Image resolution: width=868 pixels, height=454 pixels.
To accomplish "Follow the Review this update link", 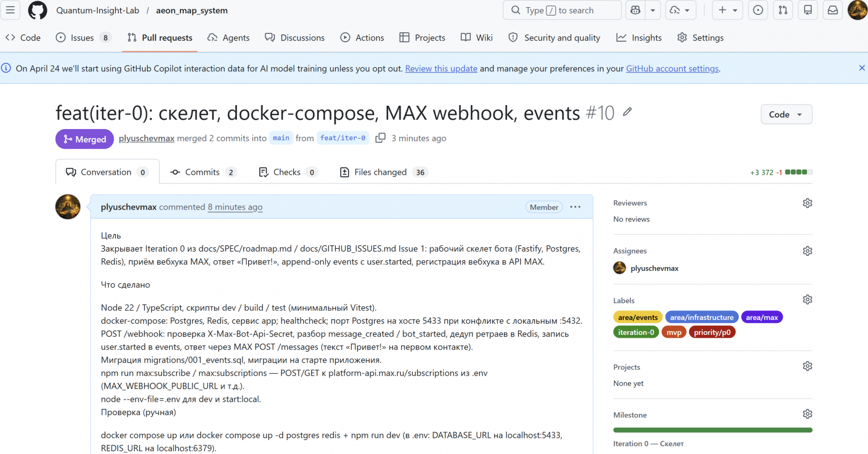I will (441, 68).
